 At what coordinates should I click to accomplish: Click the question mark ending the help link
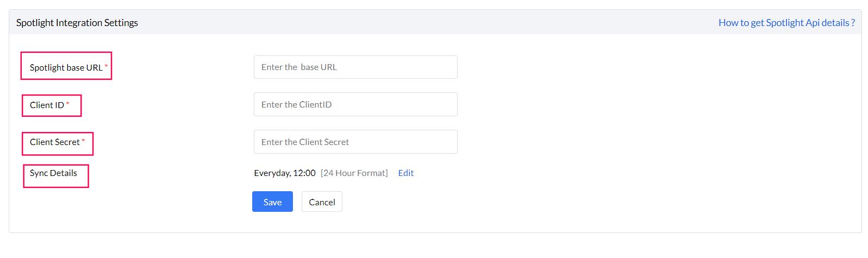853,23
